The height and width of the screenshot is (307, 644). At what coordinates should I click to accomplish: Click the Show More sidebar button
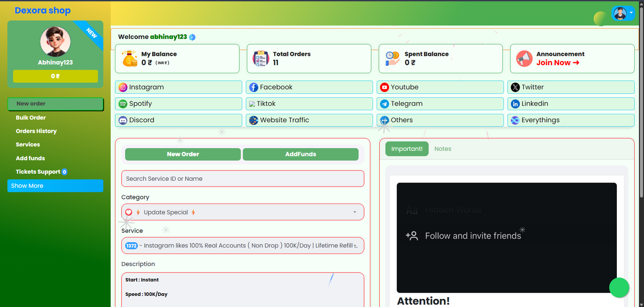[55, 186]
